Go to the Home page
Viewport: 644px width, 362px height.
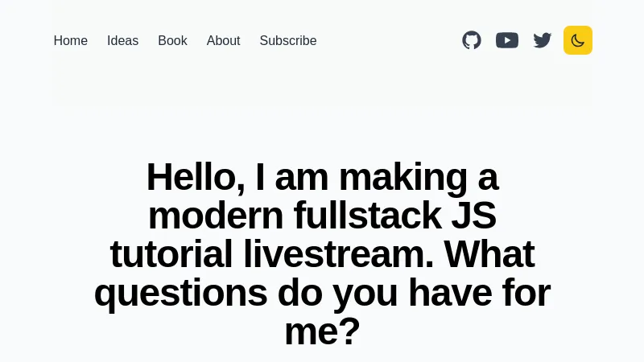tap(71, 40)
